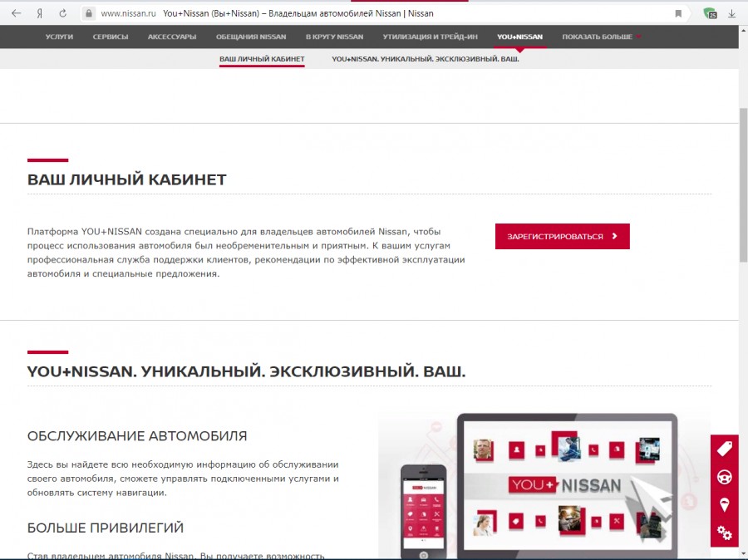
Task: Open the downloads arrow icon
Action: (731, 14)
